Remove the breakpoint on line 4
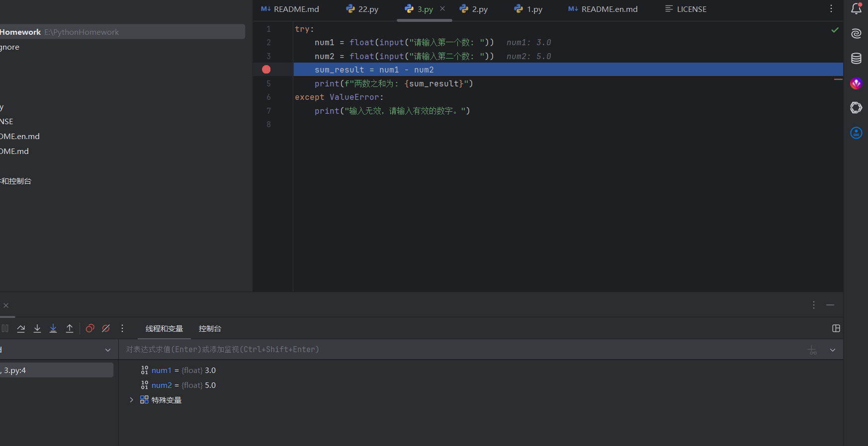 coord(266,70)
